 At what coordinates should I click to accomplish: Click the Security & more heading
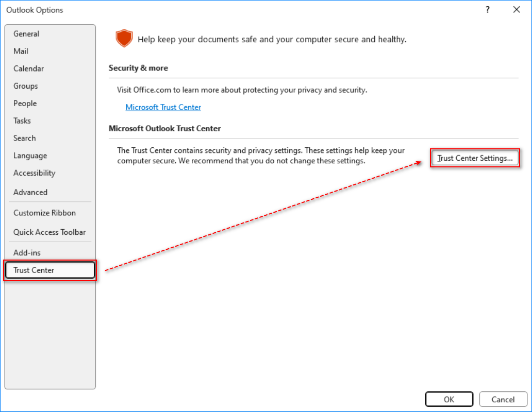(138, 68)
